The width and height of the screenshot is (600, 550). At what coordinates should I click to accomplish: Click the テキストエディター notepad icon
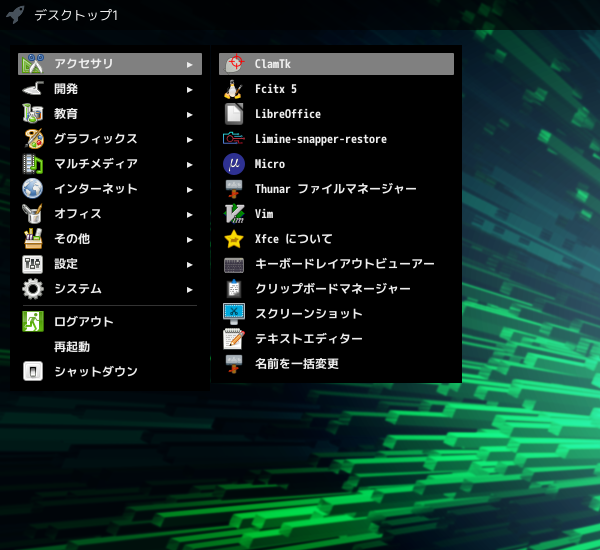coord(234,339)
